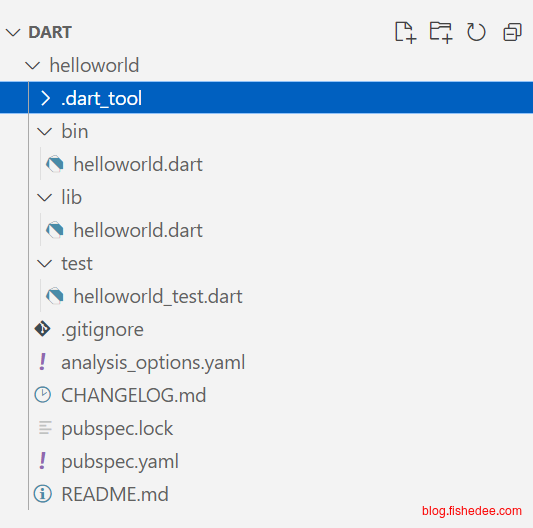Open helloworld.dart under lib
Image resolution: width=533 pixels, height=528 pixels.
[138, 230]
